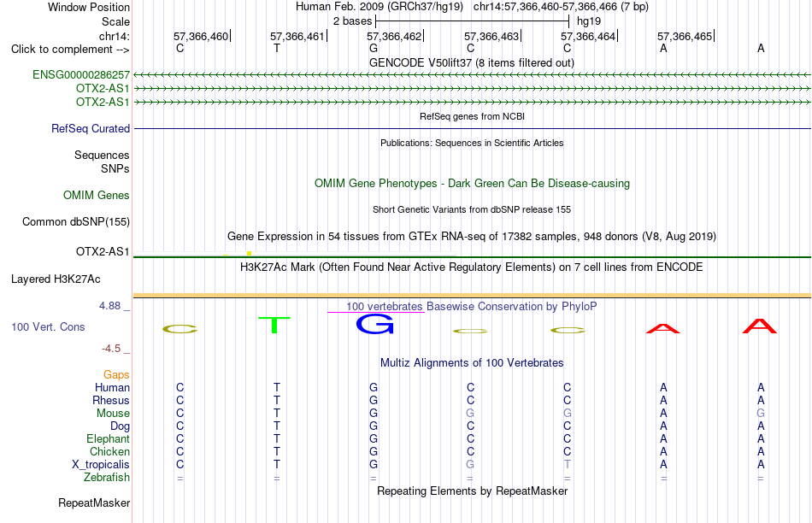
Task: Click base T in the complement row
Action: coord(277,48)
